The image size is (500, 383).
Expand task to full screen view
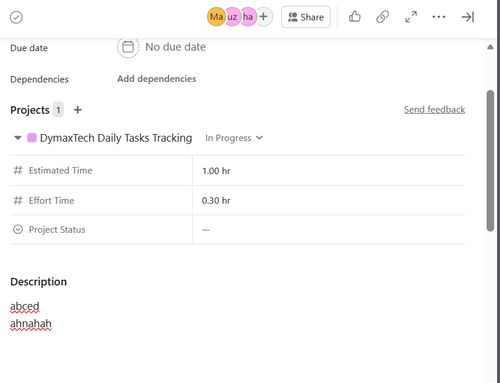coord(411,17)
